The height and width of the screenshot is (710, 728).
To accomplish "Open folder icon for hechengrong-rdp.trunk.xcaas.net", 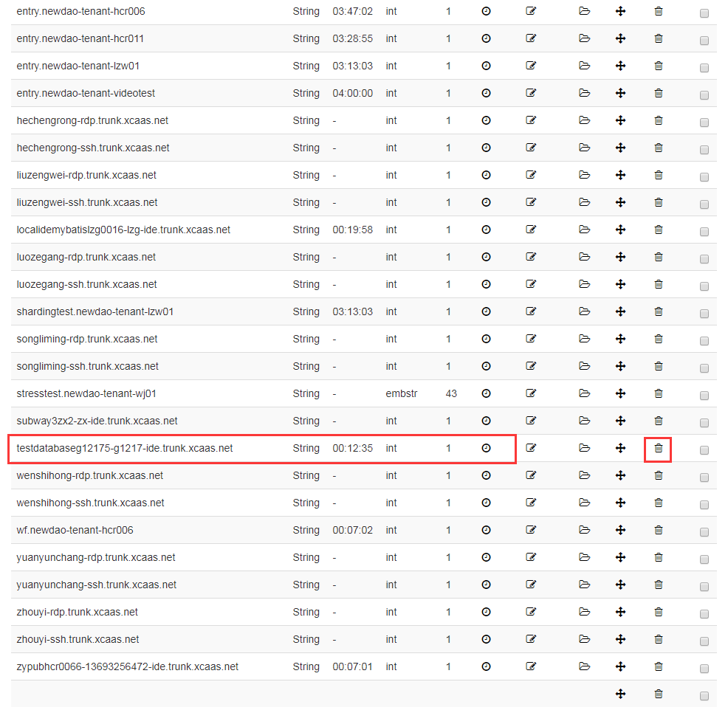I will tap(585, 120).
